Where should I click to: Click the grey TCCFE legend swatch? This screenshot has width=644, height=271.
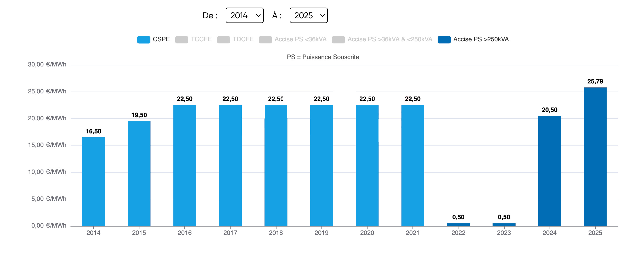[x=182, y=39]
